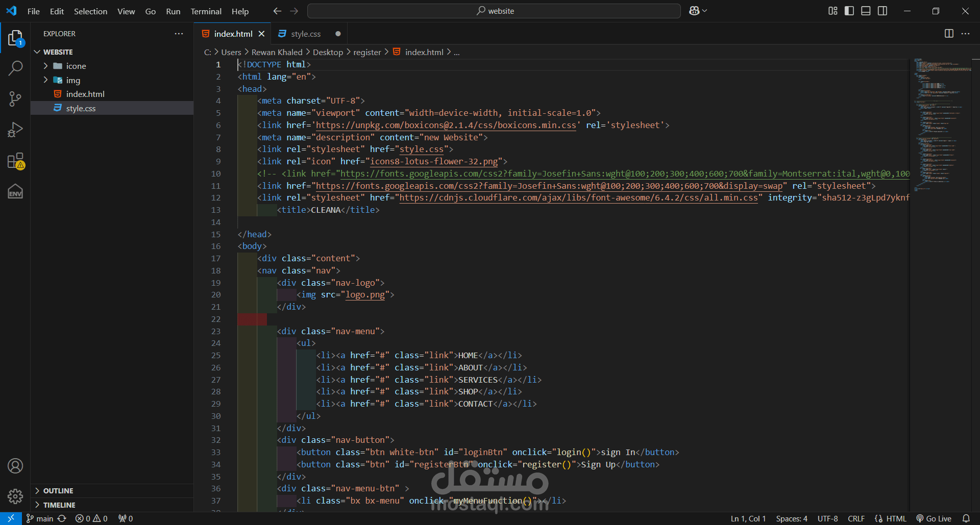Start Go Live server
This screenshot has width=980, height=525.
(934, 518)
